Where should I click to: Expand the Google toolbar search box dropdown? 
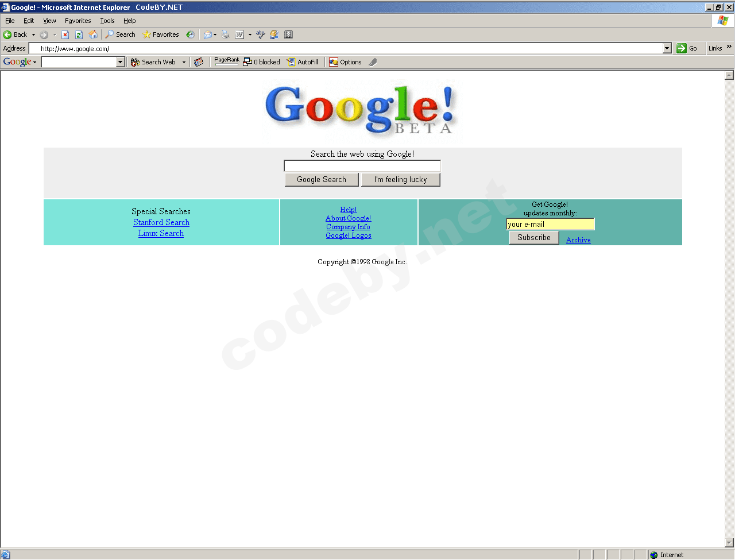[121, 62]
